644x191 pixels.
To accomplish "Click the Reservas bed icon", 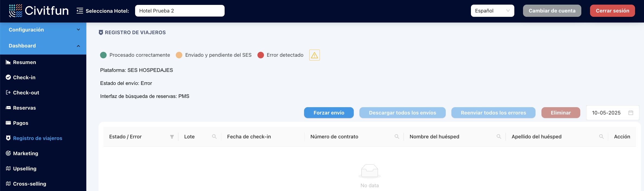I will coord(8,108).
